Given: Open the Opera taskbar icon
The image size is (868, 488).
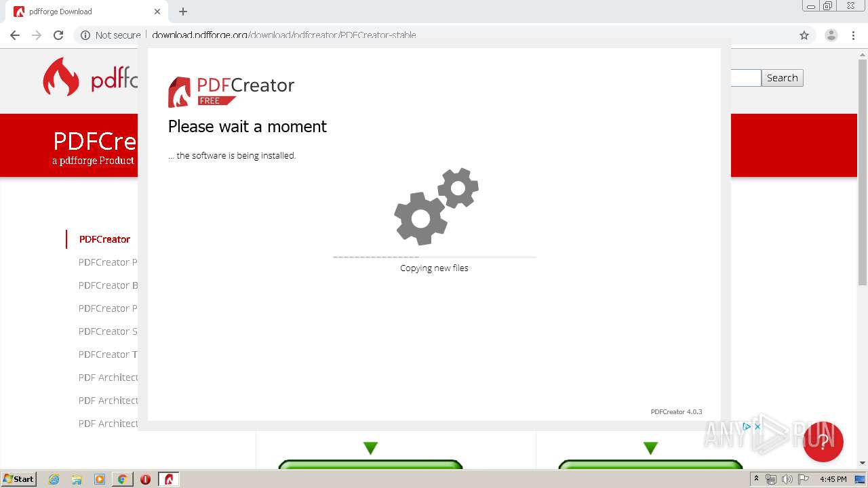Looking at the screenshot, I should 145,479.
